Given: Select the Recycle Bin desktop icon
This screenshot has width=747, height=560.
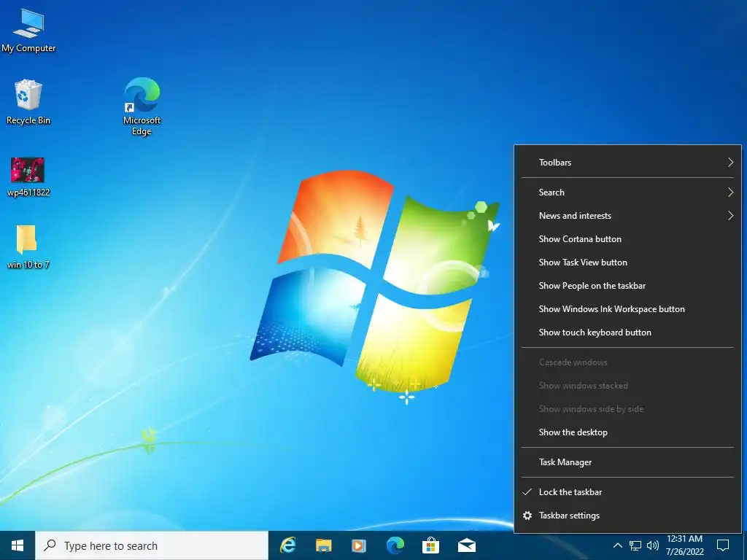Looking at the screenshot, I should 28,102.
